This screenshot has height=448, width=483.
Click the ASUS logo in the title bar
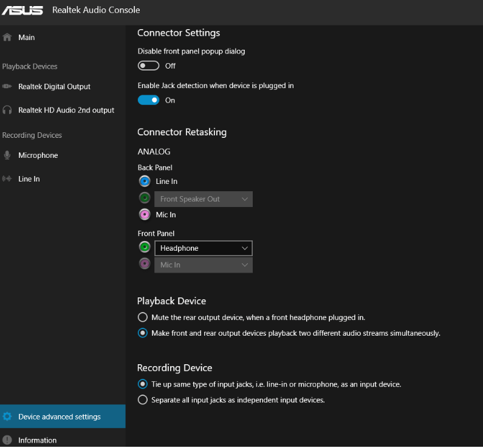click(x=22, y=10)
